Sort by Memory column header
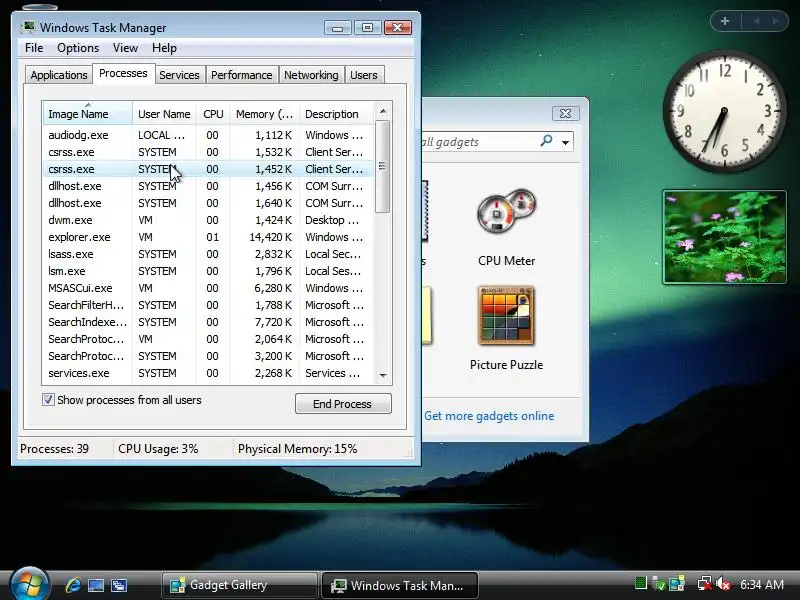800x600 pixels. tap(264, 114)
